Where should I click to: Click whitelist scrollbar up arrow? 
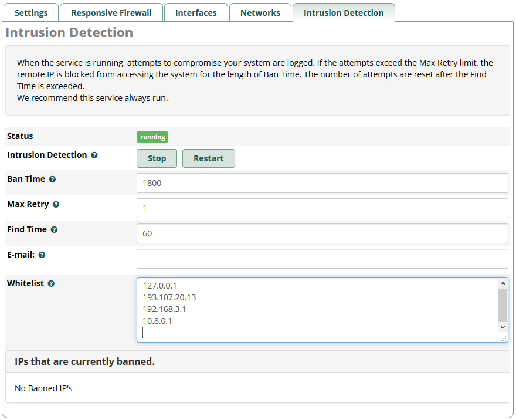pyautogui.click(x=503, y=283)
